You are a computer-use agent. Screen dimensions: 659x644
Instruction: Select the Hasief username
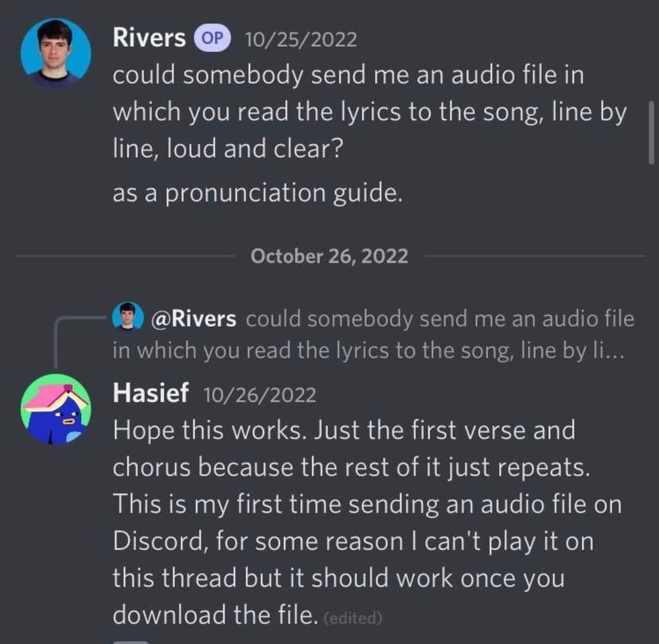[150, 393]
